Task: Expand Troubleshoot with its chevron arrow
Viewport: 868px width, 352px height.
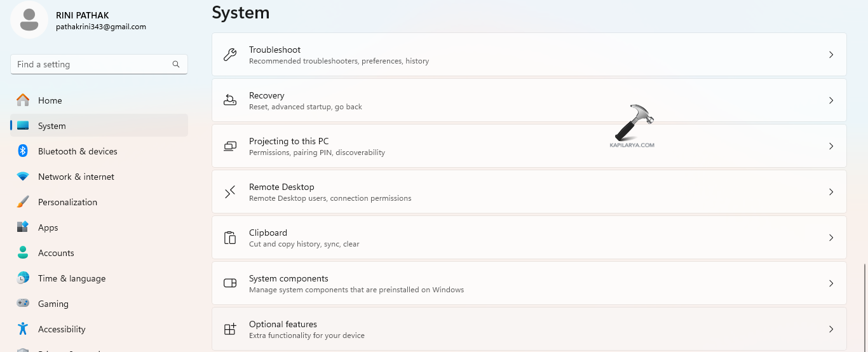Action: [831, 55]
